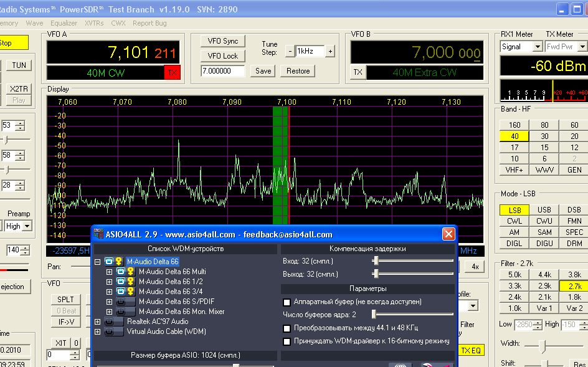The image size is (588, 367).
Task: Open the Equalizer menu
Action: click(64, 23)
